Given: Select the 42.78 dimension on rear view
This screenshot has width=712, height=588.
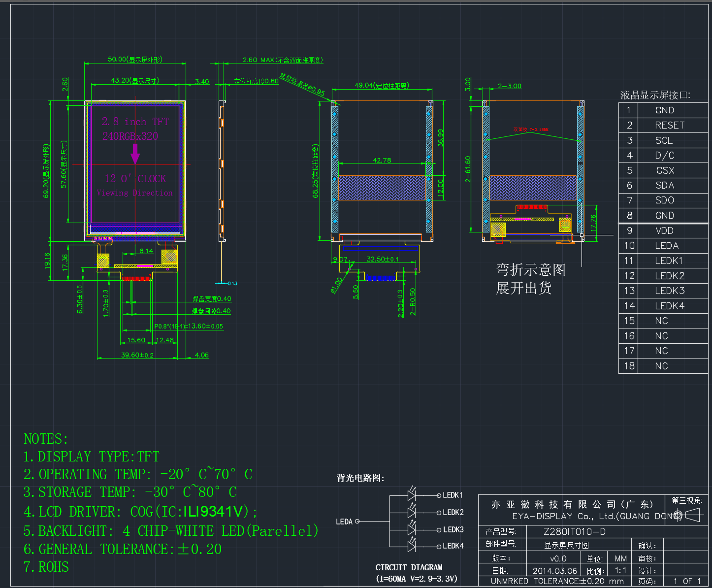Looking at the screenshot, I should pyautogui.click(x=382, y=160).
